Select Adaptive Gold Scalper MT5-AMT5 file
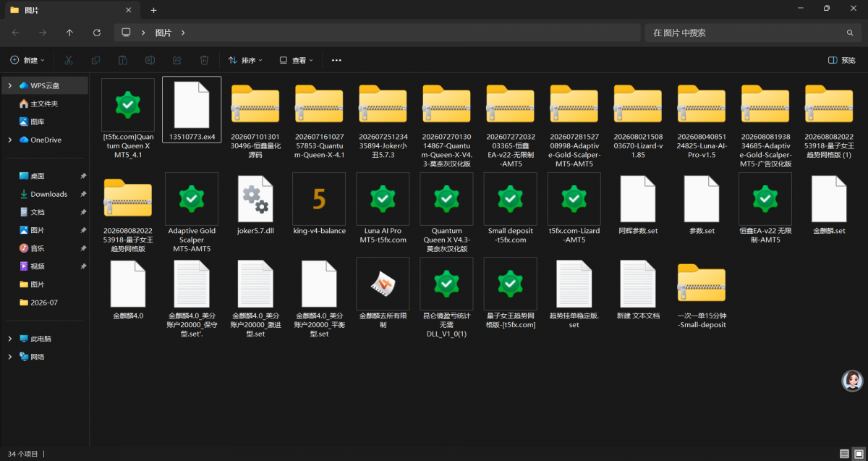Screen dimensions: 868x461 [x=192, y=213]
